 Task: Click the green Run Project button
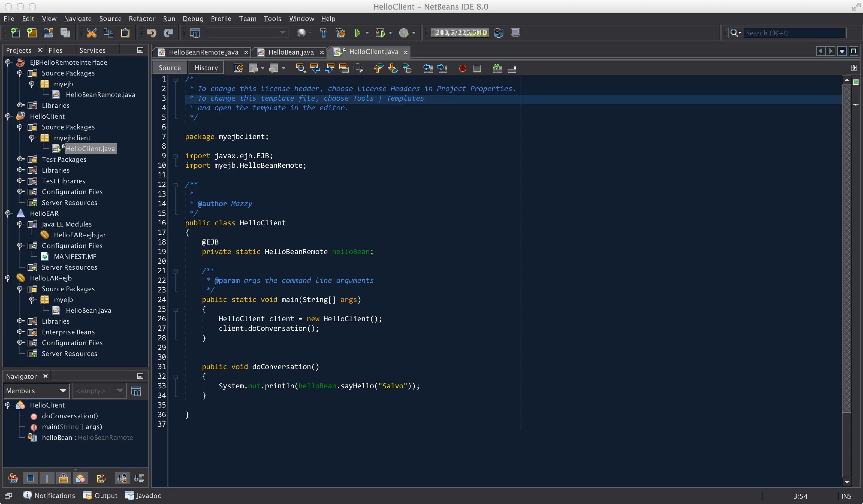tap(357, 33)
